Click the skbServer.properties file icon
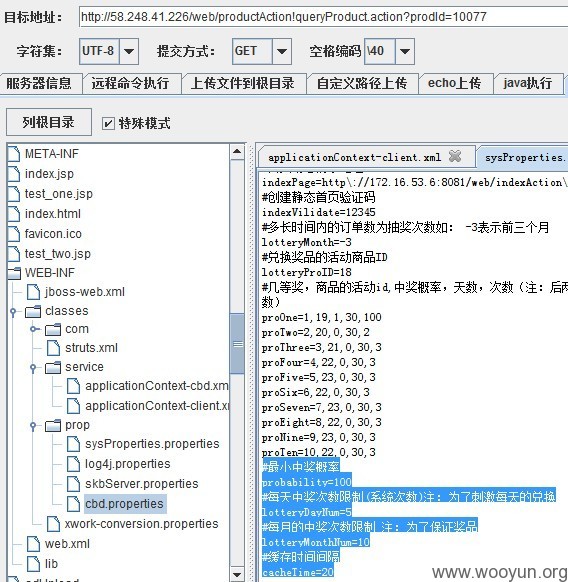Viewport: 568px width, 582px height. 74,484
